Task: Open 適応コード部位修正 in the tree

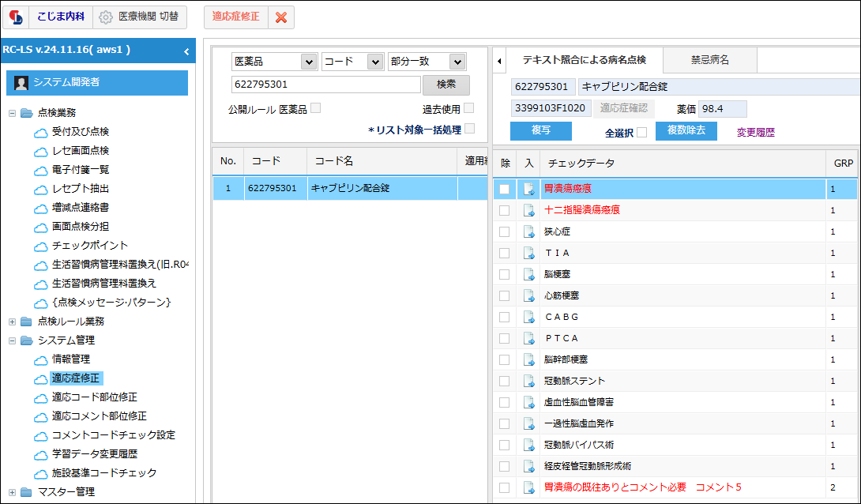Action: coord(95,397)
